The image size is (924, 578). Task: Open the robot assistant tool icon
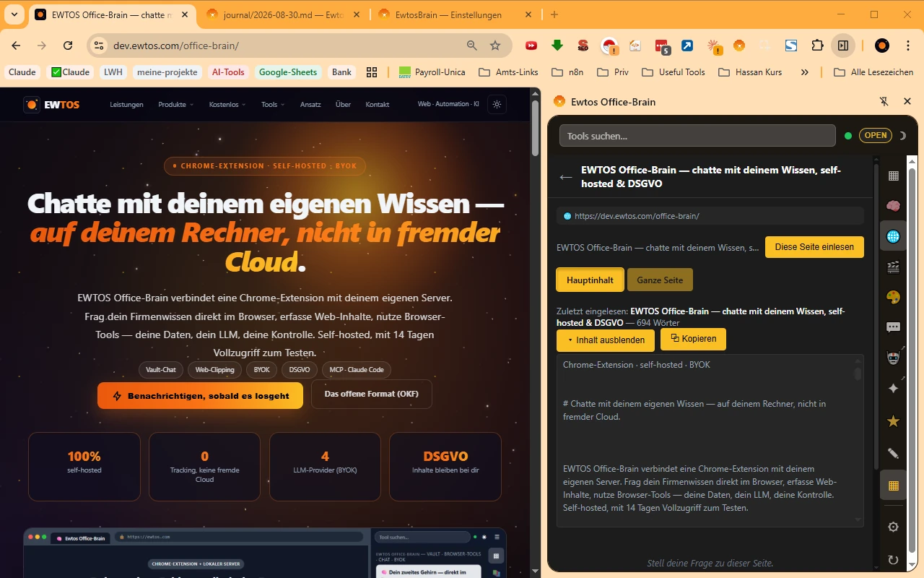(x=893, y=358)
